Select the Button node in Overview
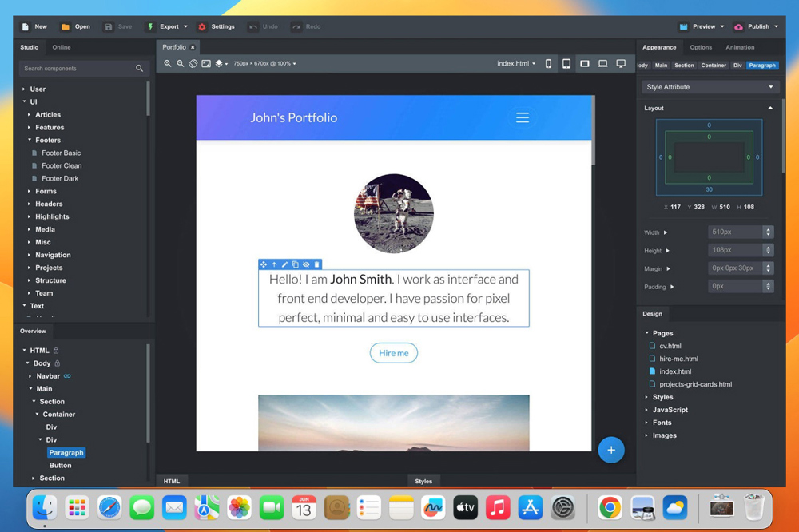The height and width of the screenshot is (532, 799). (60, 465)
